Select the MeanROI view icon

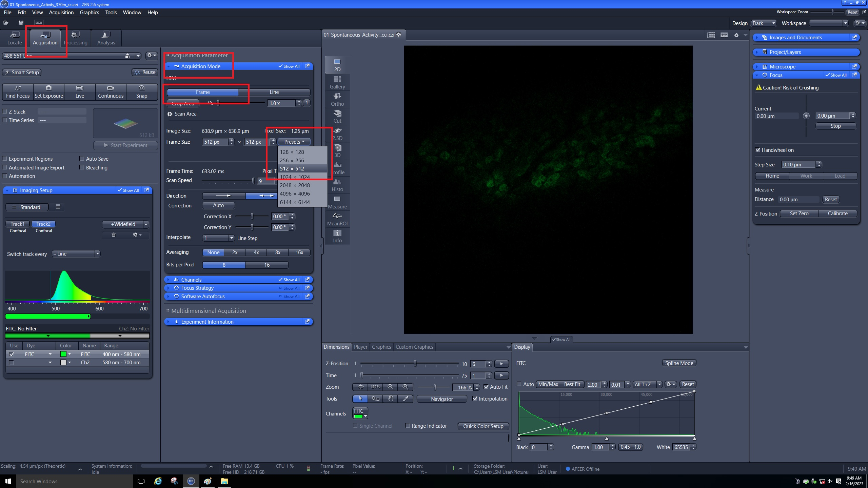coord(337,219)
